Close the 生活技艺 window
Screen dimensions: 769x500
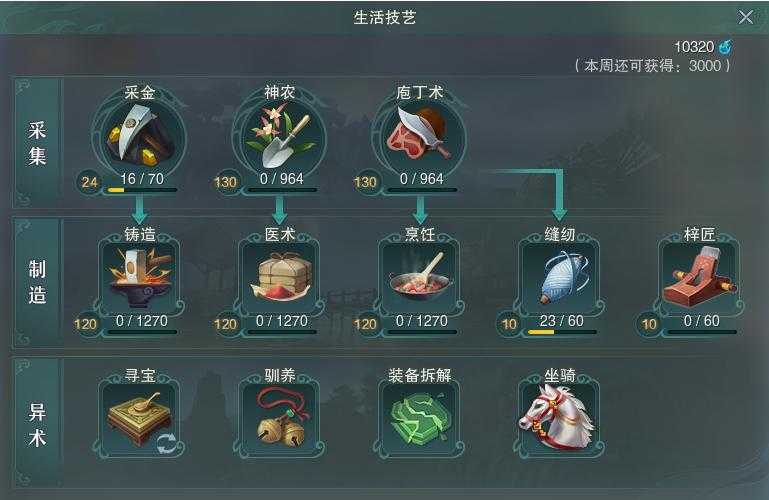[x=745, y=18]
